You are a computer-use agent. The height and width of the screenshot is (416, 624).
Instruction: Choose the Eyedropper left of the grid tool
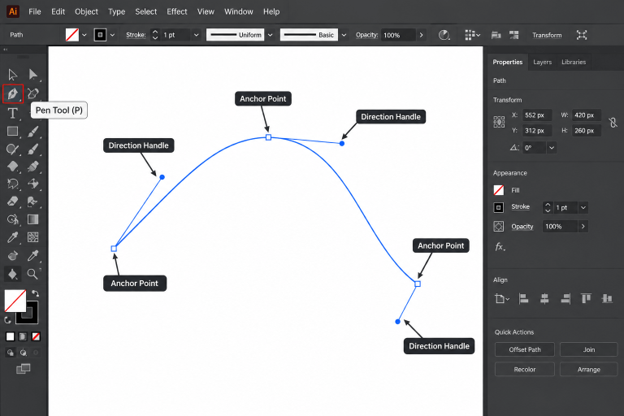pos(12,237)
